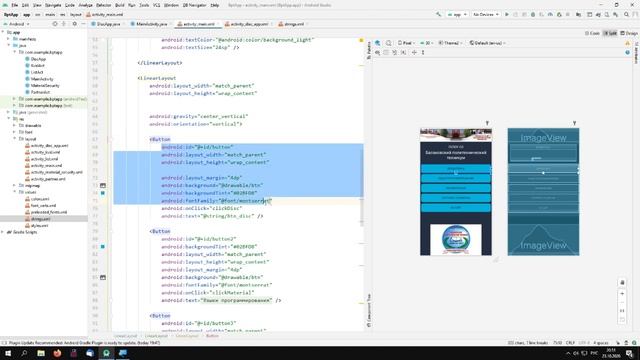Select activity_main.xml in layout folder

(46, 165)
